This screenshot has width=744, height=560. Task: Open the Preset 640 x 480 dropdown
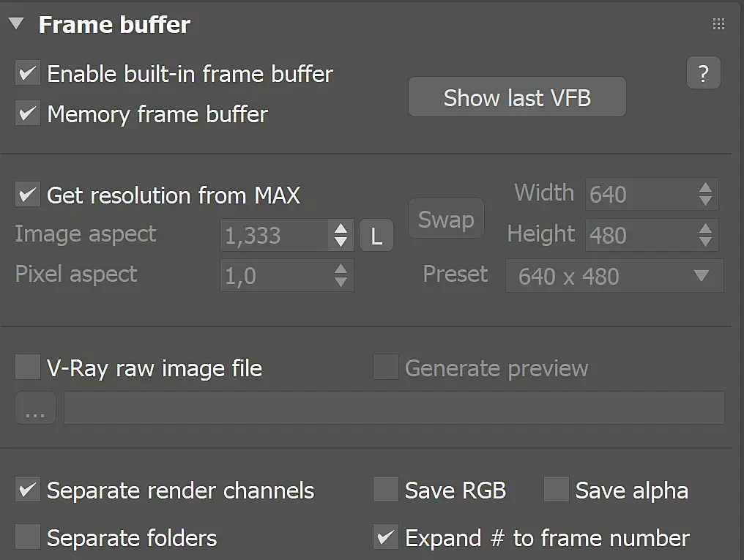coord(614,276)
